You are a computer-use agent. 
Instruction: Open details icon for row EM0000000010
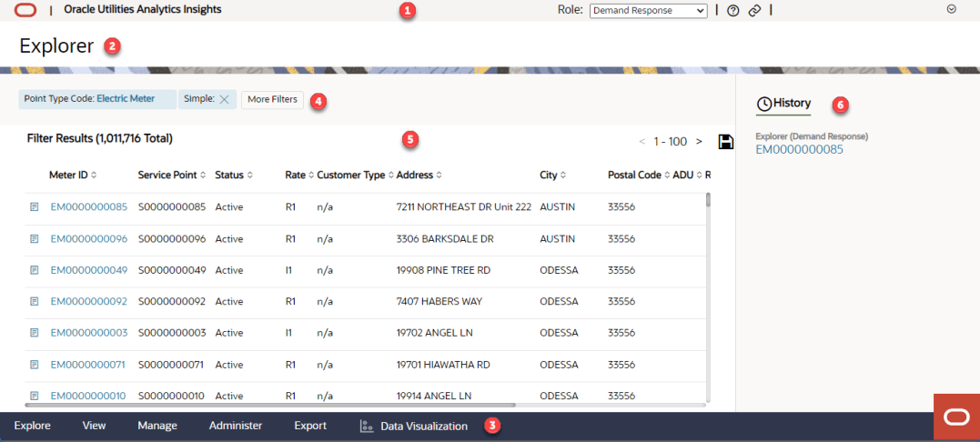coord(35,396)
